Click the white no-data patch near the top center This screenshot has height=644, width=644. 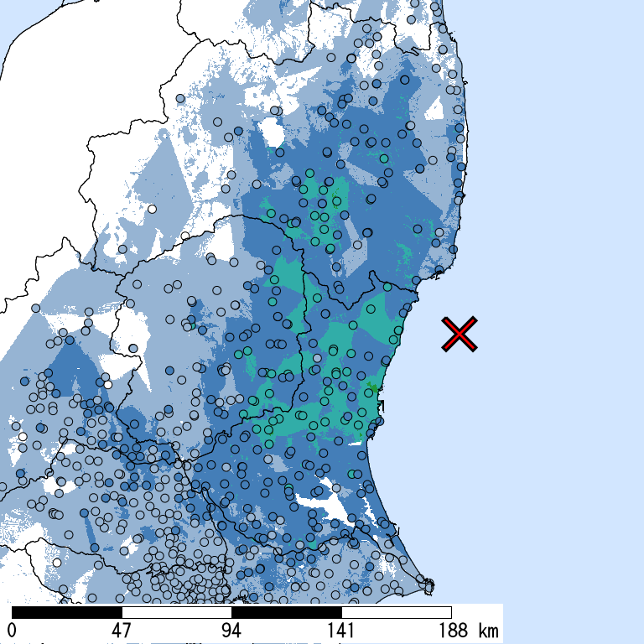271,132
